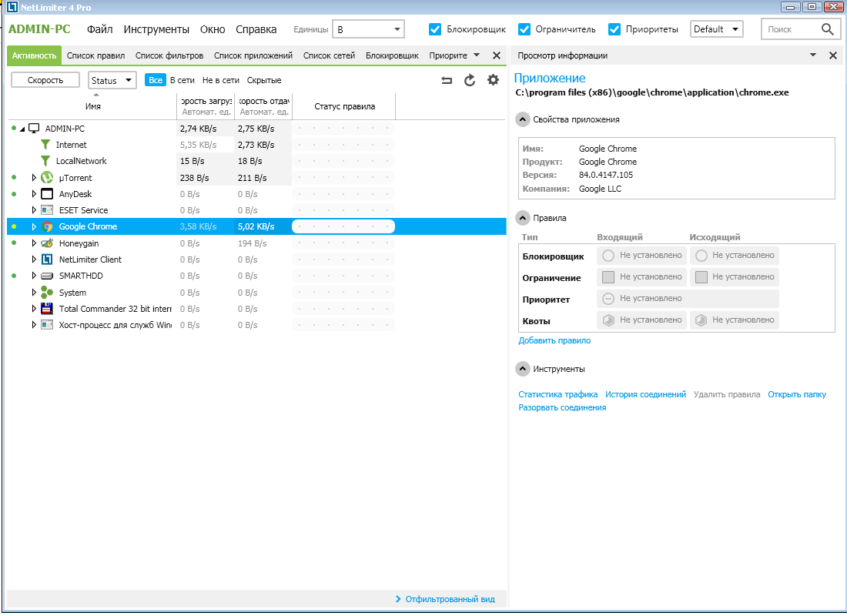Switch to Список правил tab
Image resolution: width=847 pixels, height=616 pixels.
tap(95, 55)
